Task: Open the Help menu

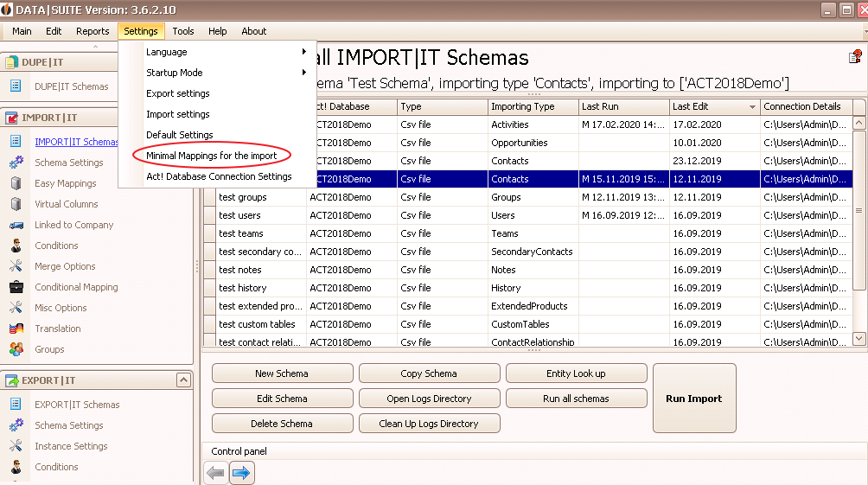Action: [x=218, y=31]
